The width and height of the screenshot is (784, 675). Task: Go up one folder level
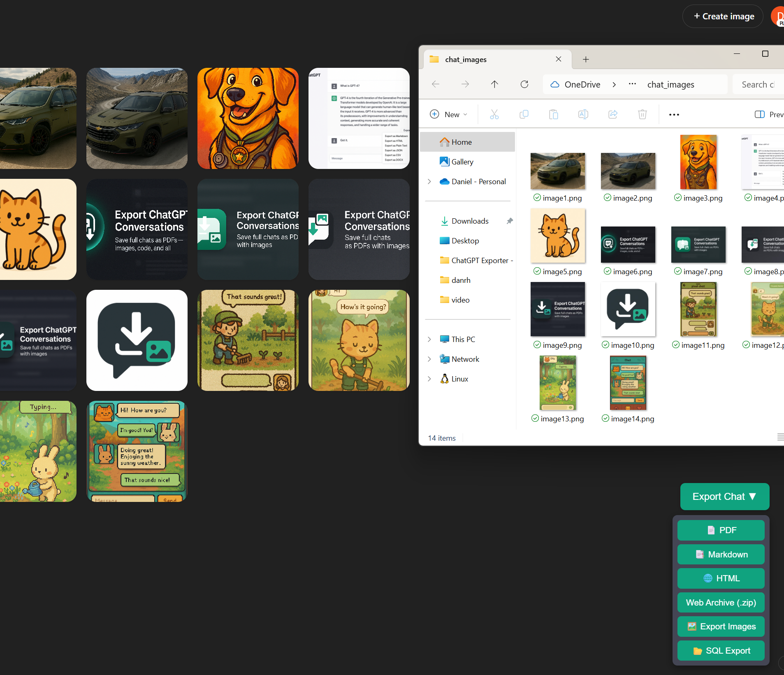click(494, 84)
